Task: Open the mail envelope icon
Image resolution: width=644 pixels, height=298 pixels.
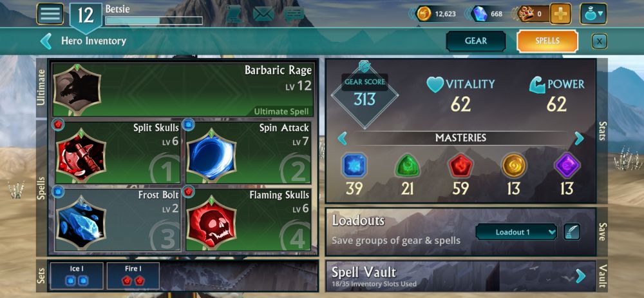Action: (263, 14)
